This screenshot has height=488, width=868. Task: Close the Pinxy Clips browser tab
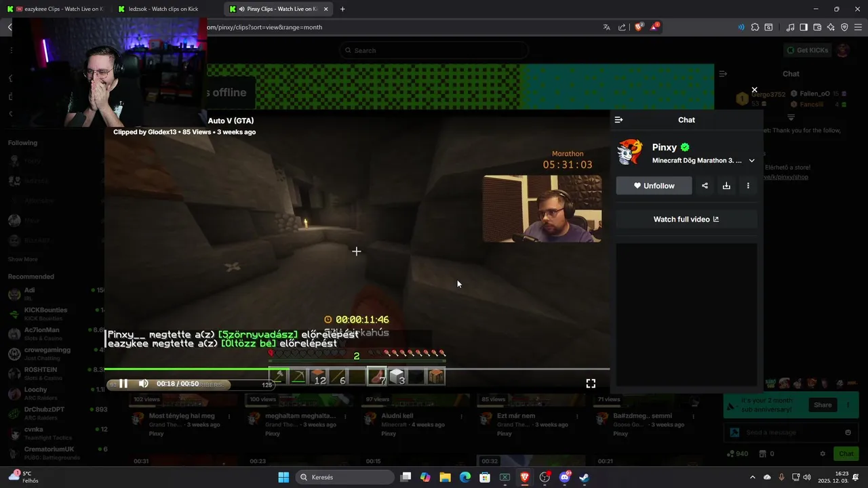point(326,9)
